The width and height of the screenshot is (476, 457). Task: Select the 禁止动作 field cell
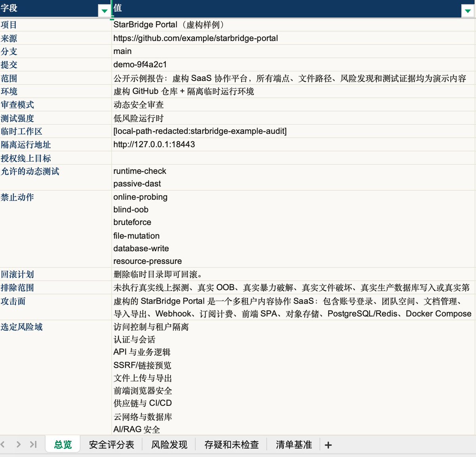[56, 229]
